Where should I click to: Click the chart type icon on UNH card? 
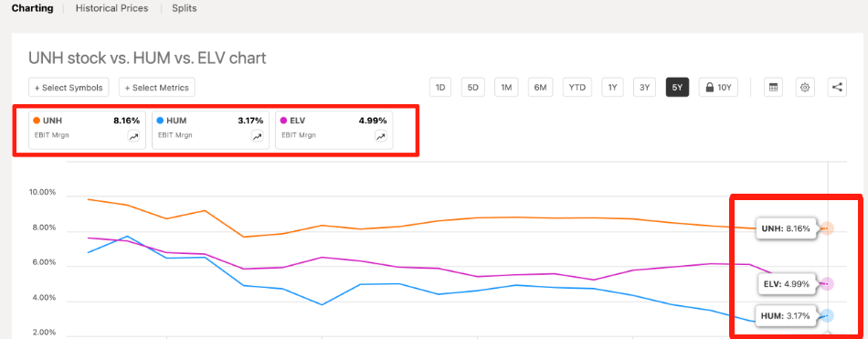click(x=134, y=137)
